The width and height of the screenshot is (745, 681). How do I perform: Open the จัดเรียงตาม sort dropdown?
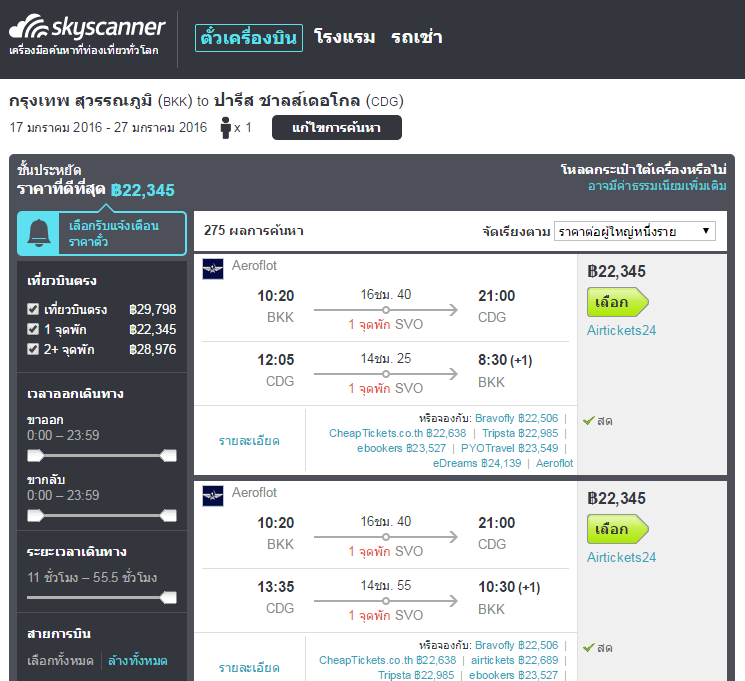coord(635,231)
